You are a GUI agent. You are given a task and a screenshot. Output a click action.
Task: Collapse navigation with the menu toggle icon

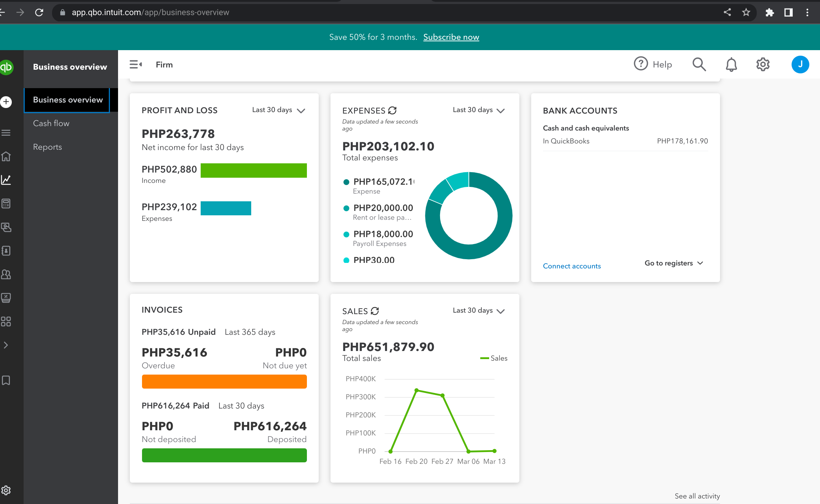coord(136,65)
